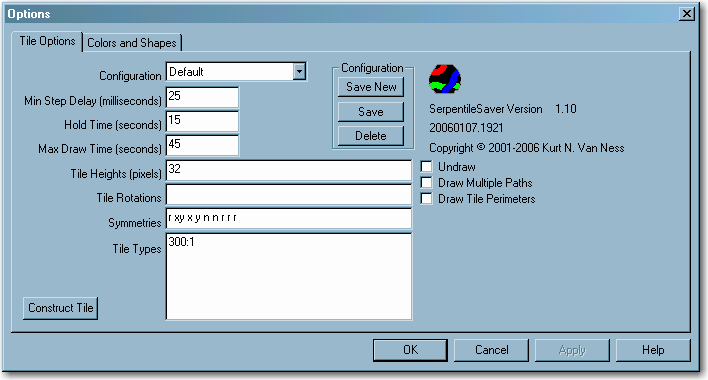Focus the Min Step Delay field
This screenshot has width=708, height=380.
click(x=202, y=97)
